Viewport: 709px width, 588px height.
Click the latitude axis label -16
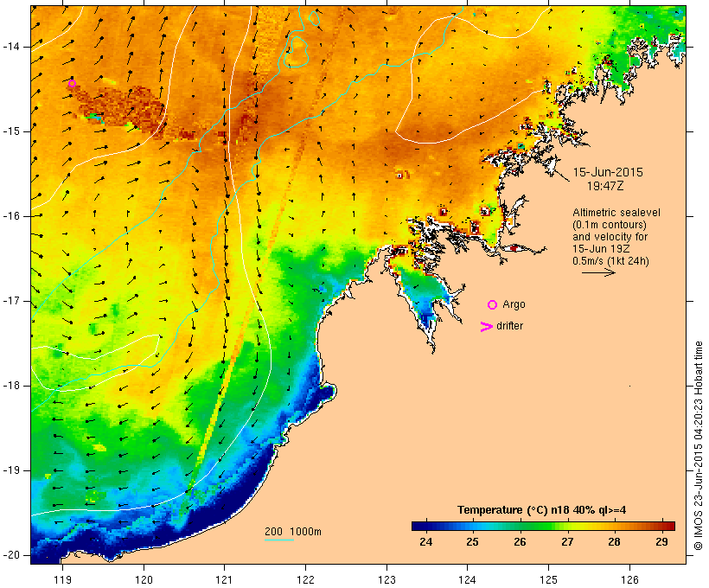(10, 216)
